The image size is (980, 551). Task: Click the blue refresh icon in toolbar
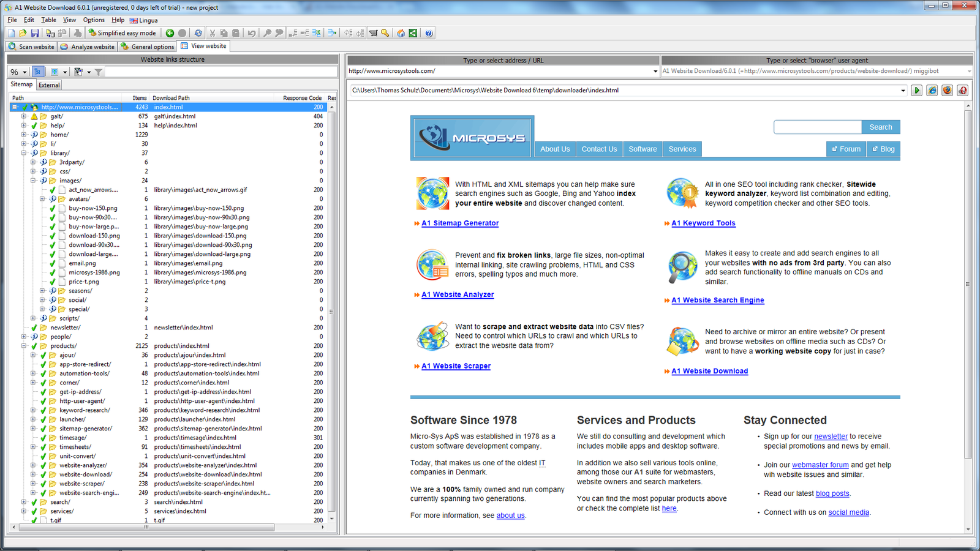198,33
